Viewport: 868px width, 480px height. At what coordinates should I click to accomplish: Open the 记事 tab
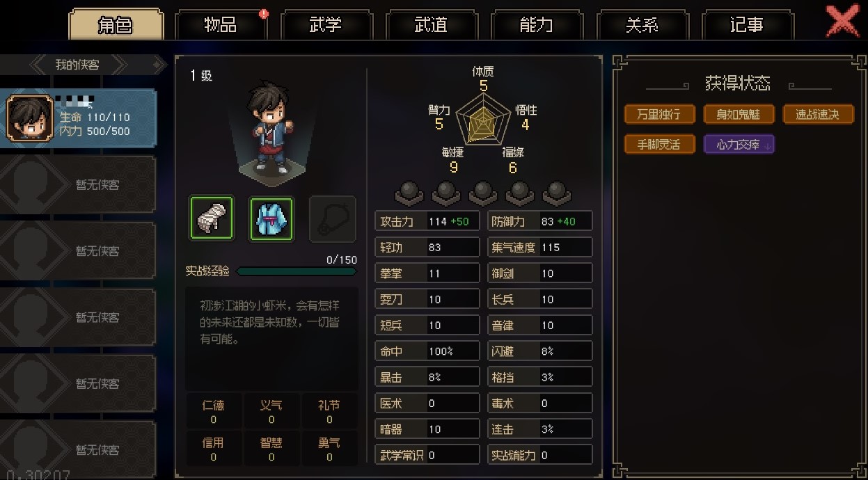748,25
